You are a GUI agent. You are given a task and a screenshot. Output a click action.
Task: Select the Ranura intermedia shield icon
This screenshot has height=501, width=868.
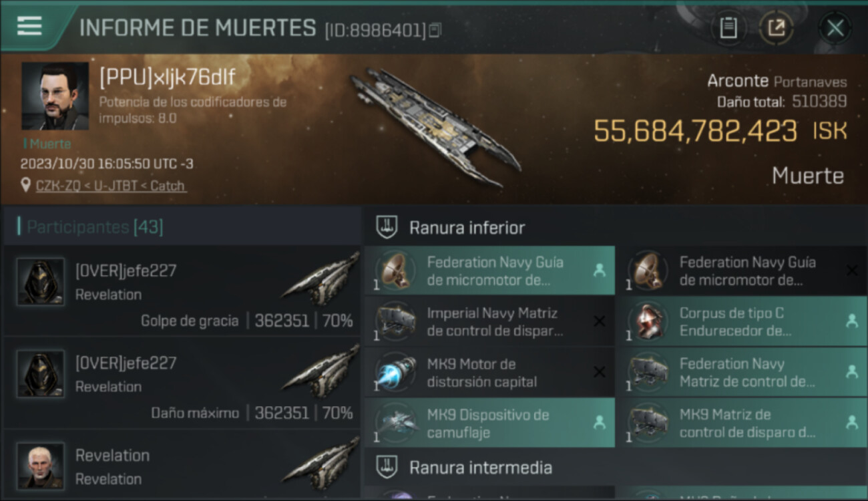pyautogui.click(x=387, y=467)
